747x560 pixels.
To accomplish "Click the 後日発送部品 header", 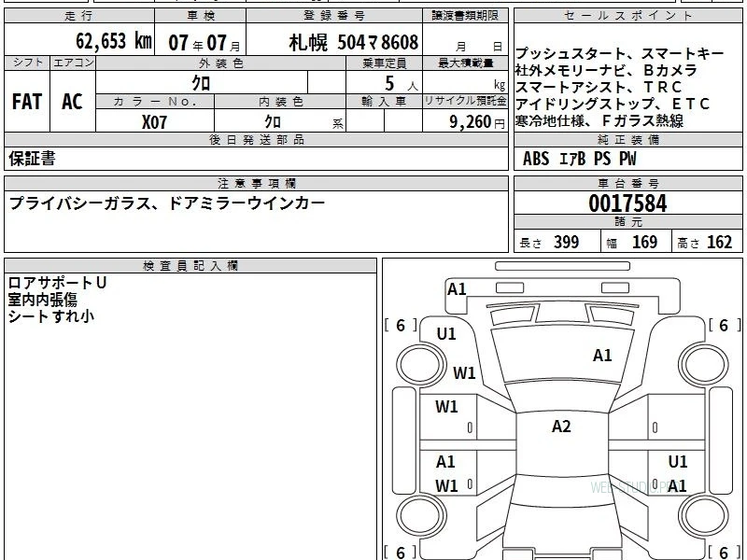I will [x=256, y=139].
